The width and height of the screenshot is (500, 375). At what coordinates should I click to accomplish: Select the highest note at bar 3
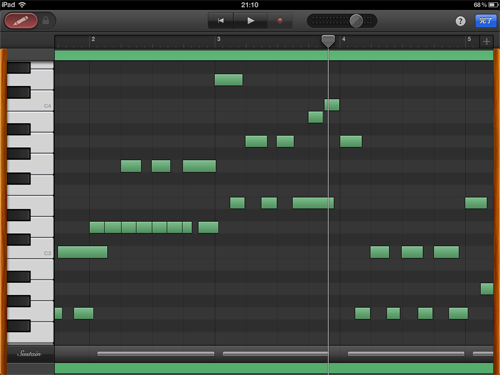pyautogui.click(x=229, y=80)
